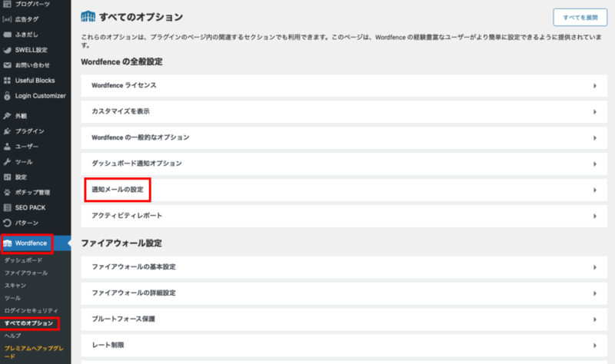Expand ファイアウォールの詳細設定 arrow
615x364 pixels.
pyautogui.click(x=594, y=293)
